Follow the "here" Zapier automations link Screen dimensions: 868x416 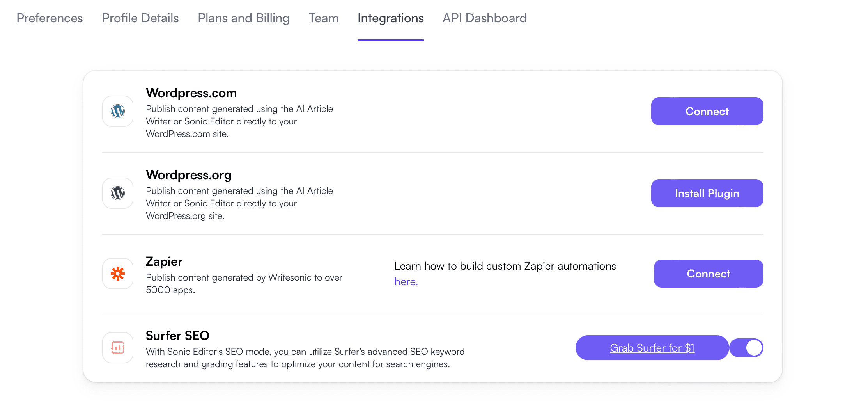(406, 282)
